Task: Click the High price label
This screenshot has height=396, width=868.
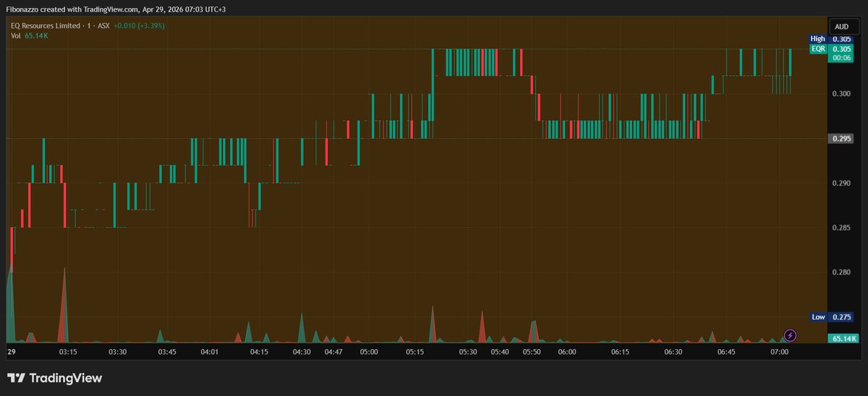Action: 817,39
